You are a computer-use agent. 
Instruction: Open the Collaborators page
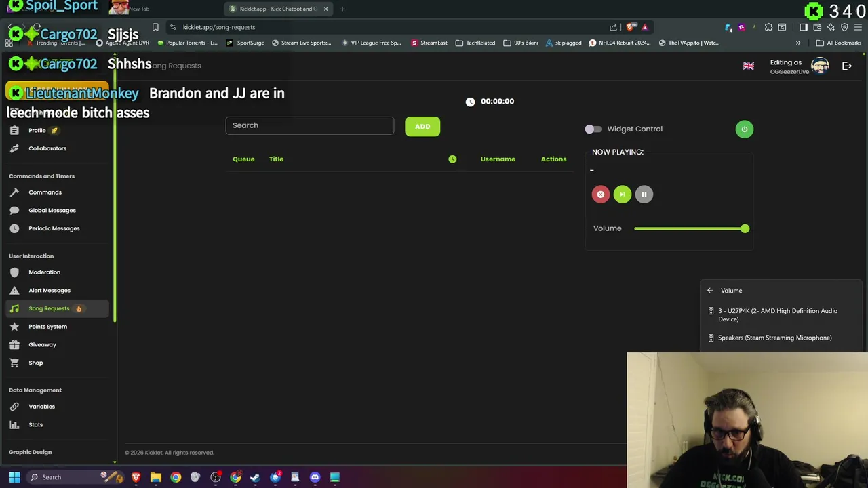pos(47,148)
